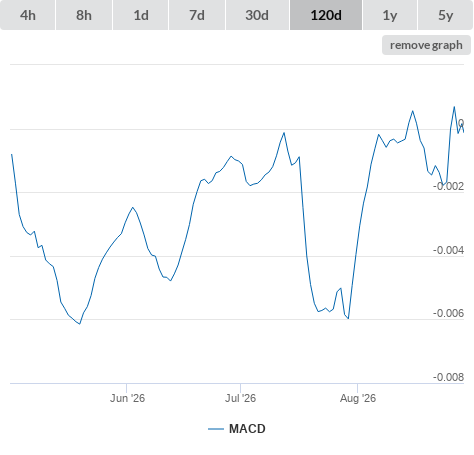Click the Jul '26 axis label
The image size is (474, 455).
click(240, 398)
